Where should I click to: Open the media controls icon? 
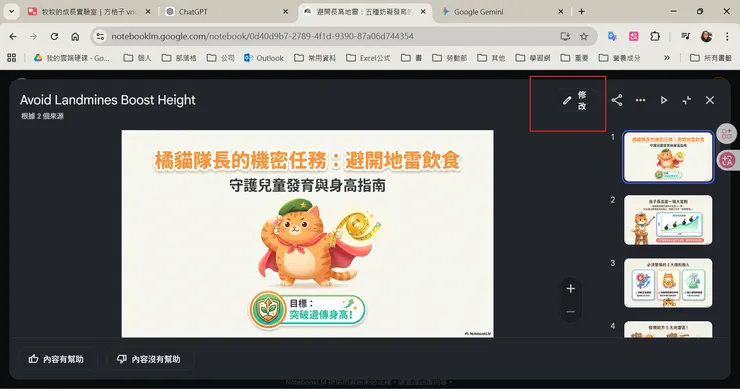686,36
